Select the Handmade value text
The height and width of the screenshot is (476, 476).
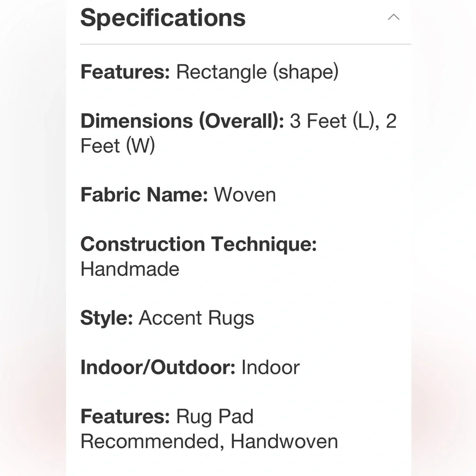click(130, 269)
